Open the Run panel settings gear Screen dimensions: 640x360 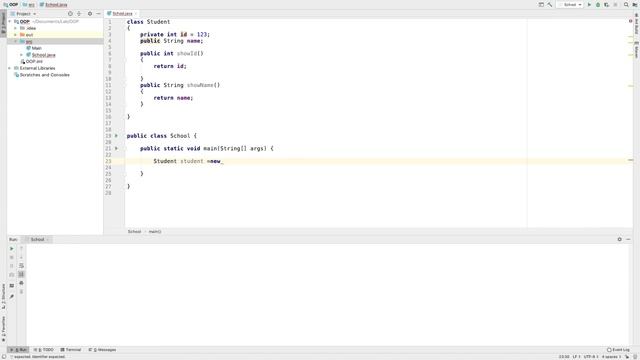620,240
